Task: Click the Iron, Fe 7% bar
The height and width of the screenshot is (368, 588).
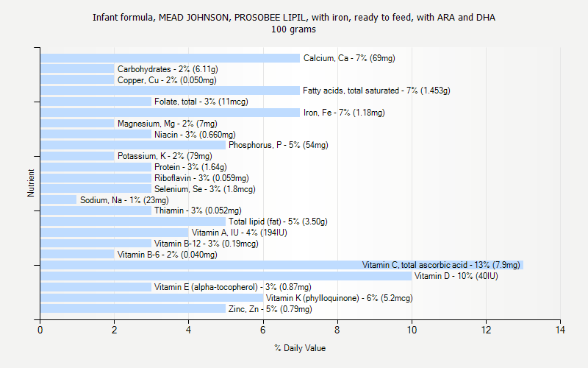Action: (170, 113)
